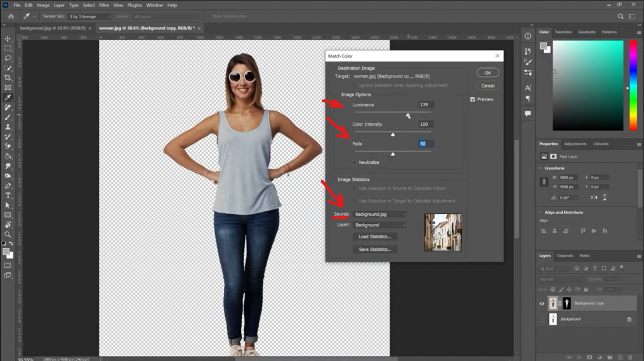The width and height of the screenshot is (644, 361).
Task: Click the Save Statistics button
Action: coord(375,249)
